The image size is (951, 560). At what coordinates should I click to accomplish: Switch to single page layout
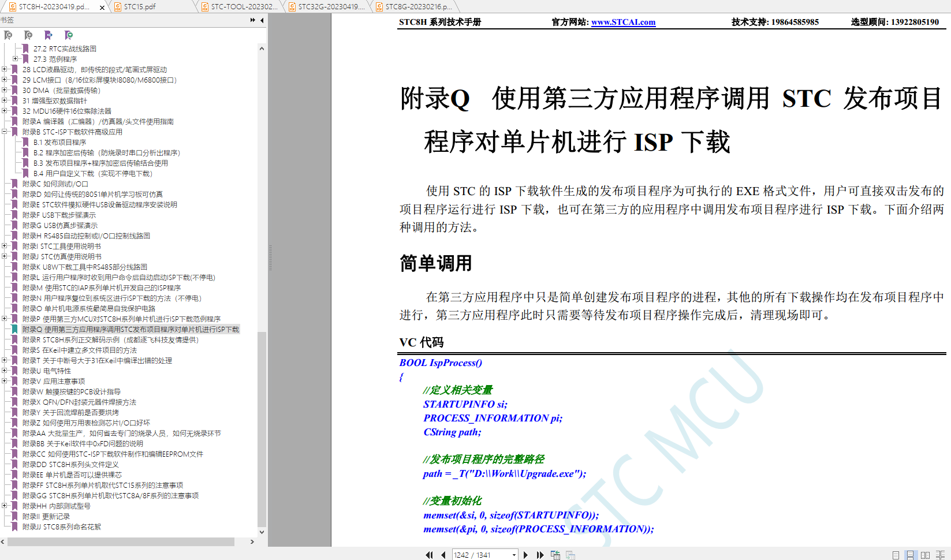[896, 555]
